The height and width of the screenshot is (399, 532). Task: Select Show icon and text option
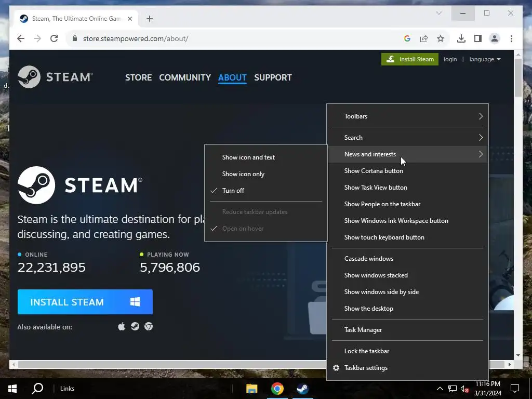266,157
